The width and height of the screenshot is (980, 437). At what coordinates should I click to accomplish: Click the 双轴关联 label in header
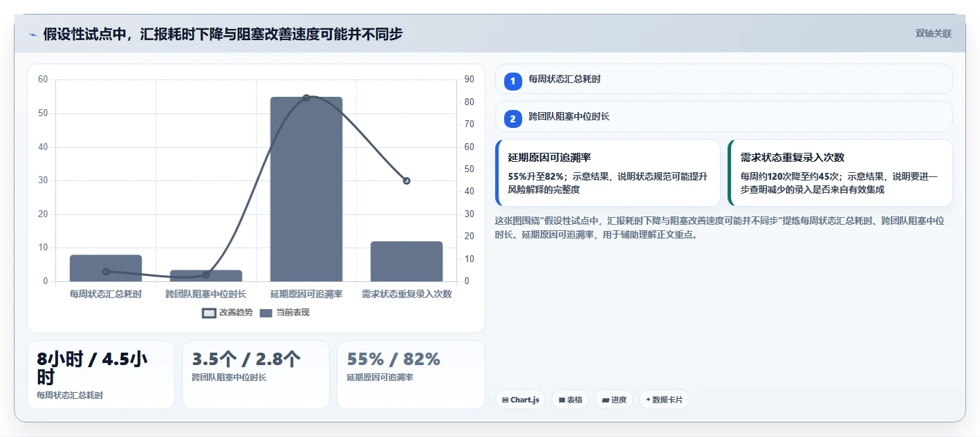click(x=933, y=33)
